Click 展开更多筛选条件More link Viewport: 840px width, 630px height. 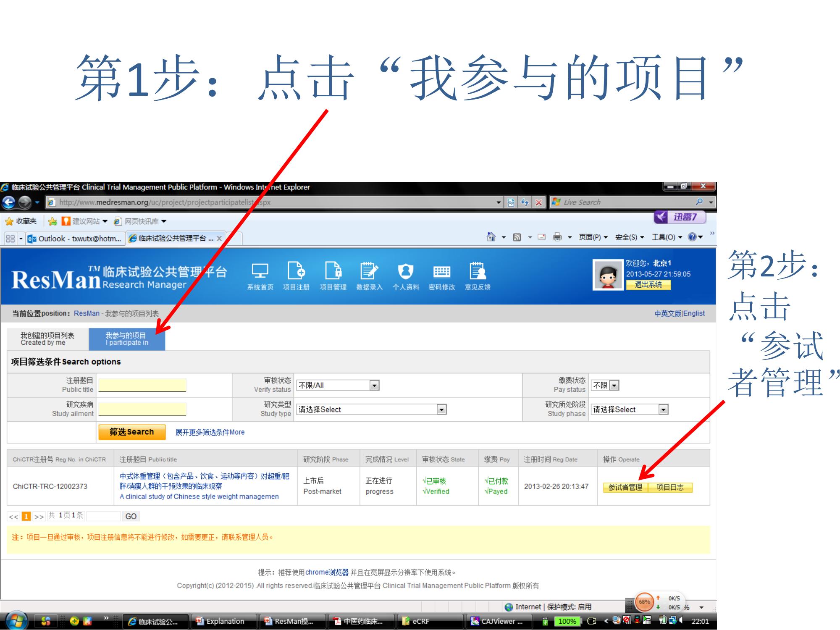pos(210,432)
